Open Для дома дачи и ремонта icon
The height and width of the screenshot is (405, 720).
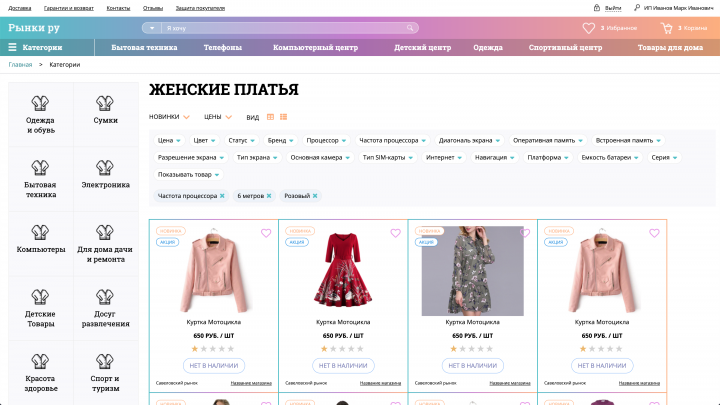point(105,232)
